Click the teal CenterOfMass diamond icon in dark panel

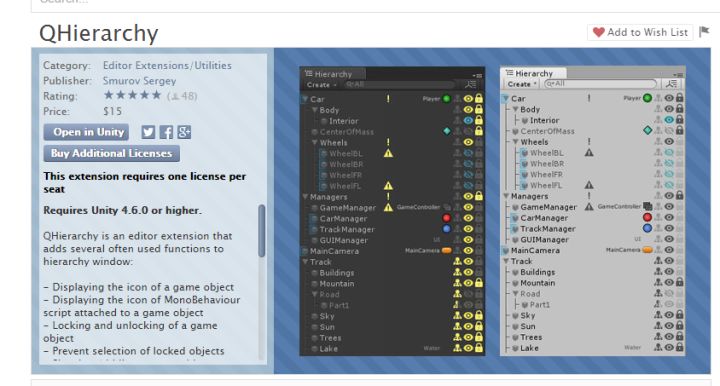click(446, 131)
